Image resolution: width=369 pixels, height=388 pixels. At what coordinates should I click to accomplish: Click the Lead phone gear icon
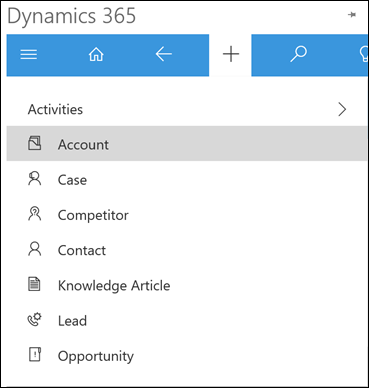pos(34,320)
